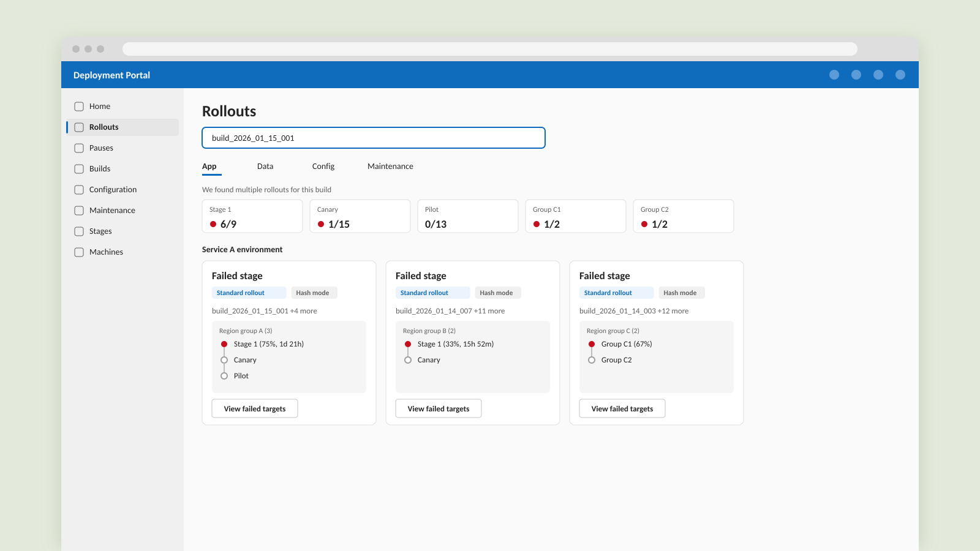This screenshot has height=551, width=980.
Task: Click the Pilot step in Region group A
Action: click(241, 376)
